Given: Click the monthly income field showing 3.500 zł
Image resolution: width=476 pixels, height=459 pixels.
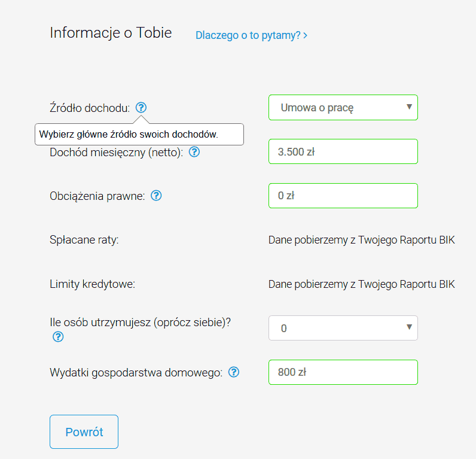Looking at the screenshot, I should click(343, 151).
